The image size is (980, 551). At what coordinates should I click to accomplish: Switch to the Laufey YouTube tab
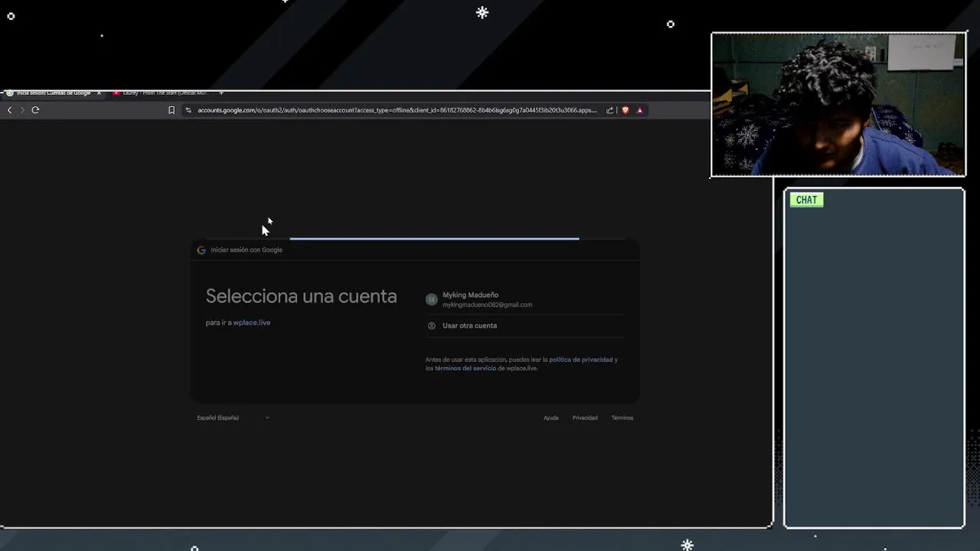159,93
